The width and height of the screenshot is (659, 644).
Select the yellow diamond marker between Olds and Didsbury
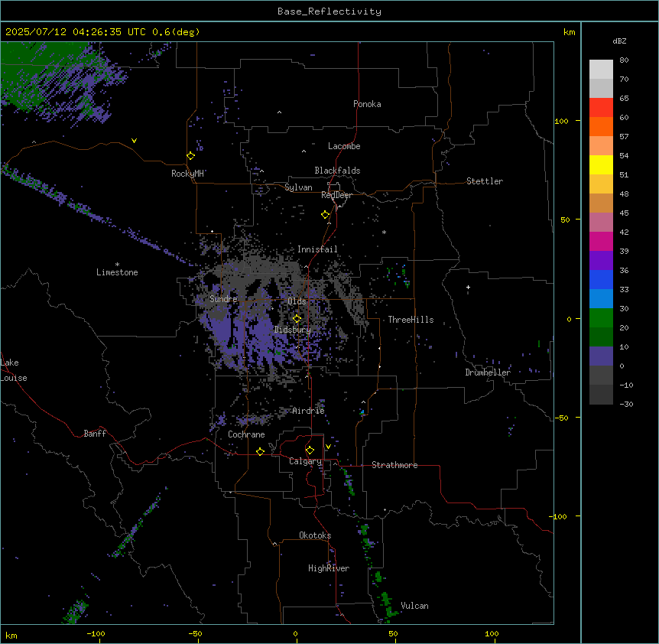pyautogui.click(x=297, y=318)
